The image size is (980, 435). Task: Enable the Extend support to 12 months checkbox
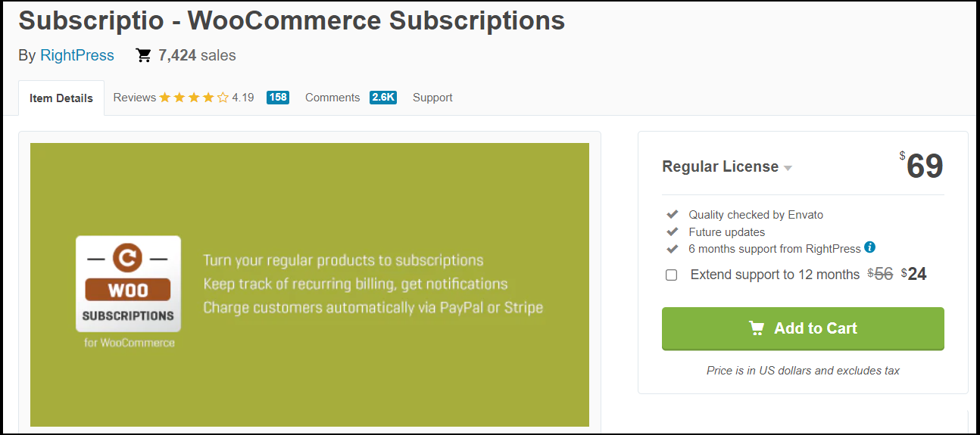point(671,275)
